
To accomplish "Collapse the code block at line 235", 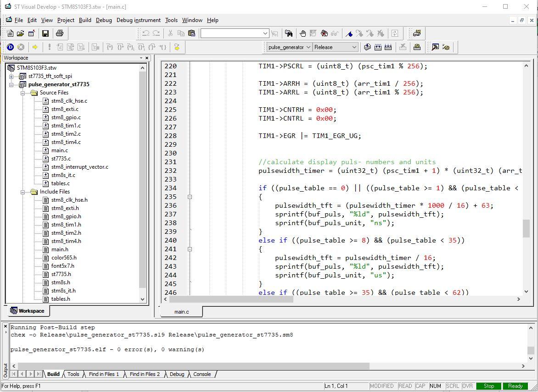I will 189,197.
